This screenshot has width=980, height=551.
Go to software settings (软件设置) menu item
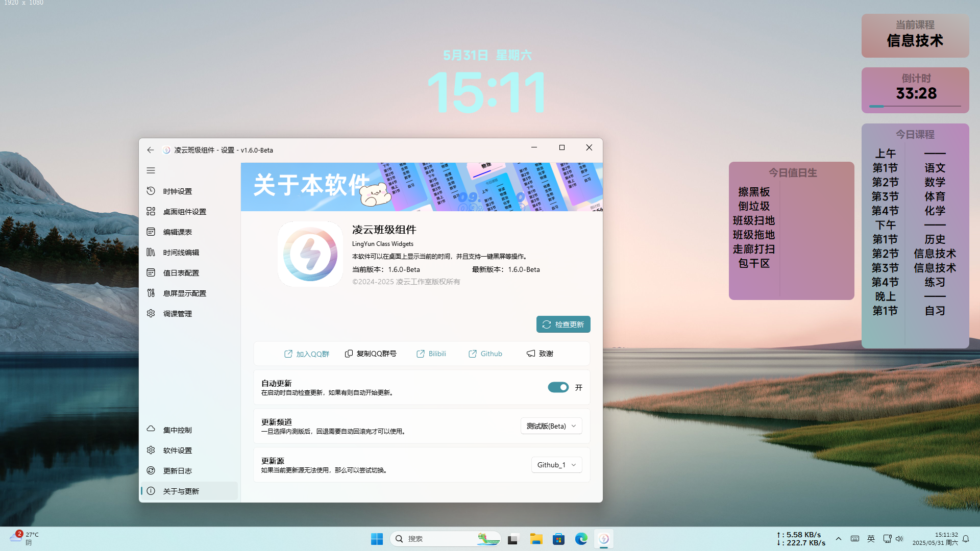[177, 450]
